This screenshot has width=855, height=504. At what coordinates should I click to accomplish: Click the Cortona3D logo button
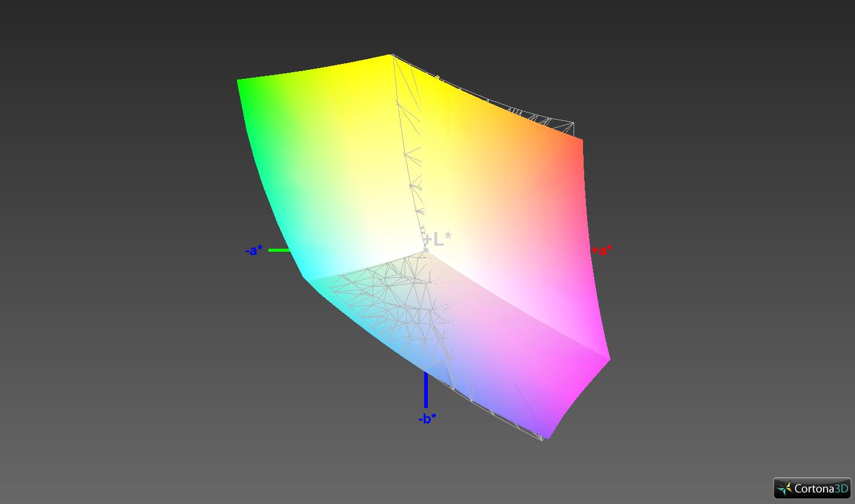[812, 488]
